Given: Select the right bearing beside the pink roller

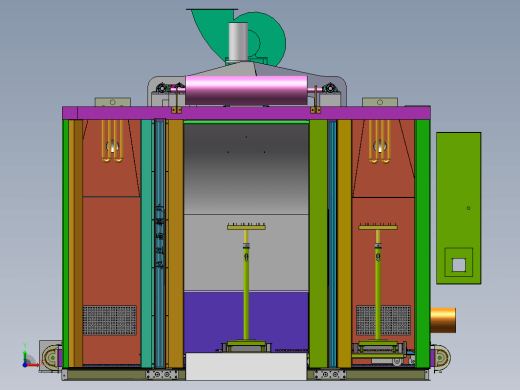Looking at the screenshot, I should point(330,88).
